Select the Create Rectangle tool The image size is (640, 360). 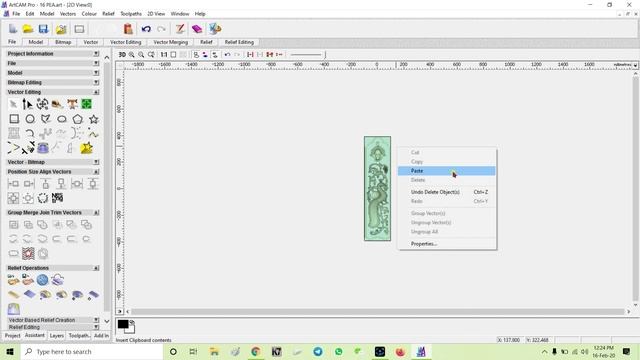(14, 119)
